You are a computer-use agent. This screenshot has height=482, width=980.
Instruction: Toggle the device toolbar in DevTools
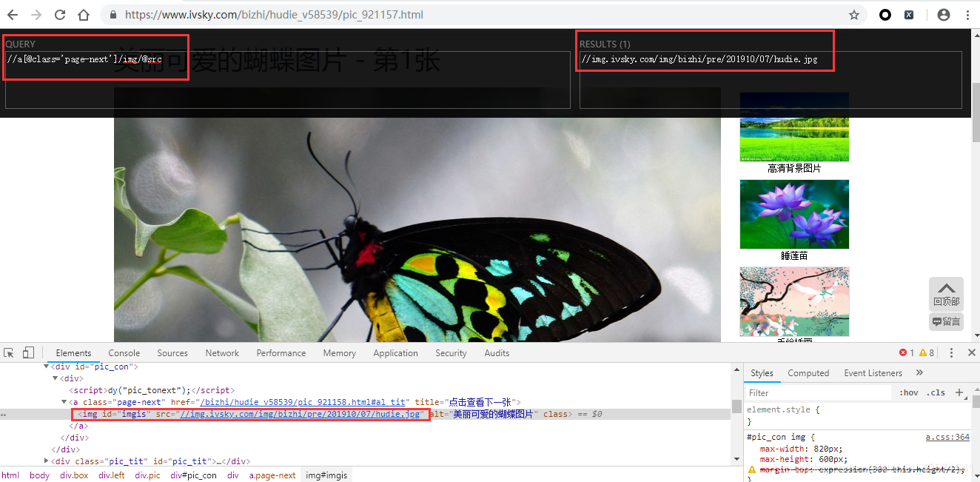(x=28, y=352)
